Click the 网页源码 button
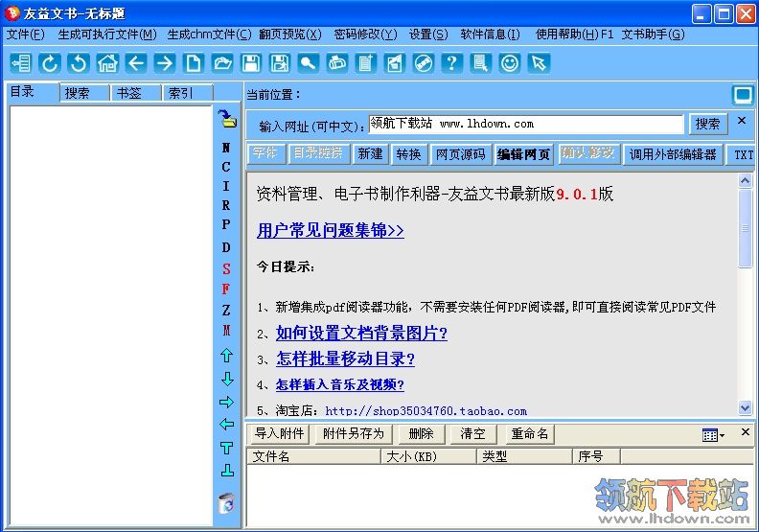 tap(460, 154)
